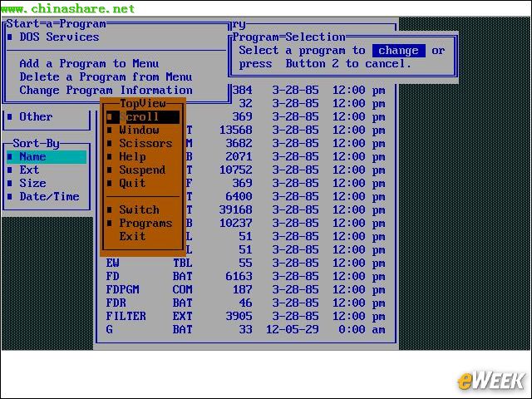Select Change Program Information
The width and height of the screenshot is (532, 399).
point(106,90)
